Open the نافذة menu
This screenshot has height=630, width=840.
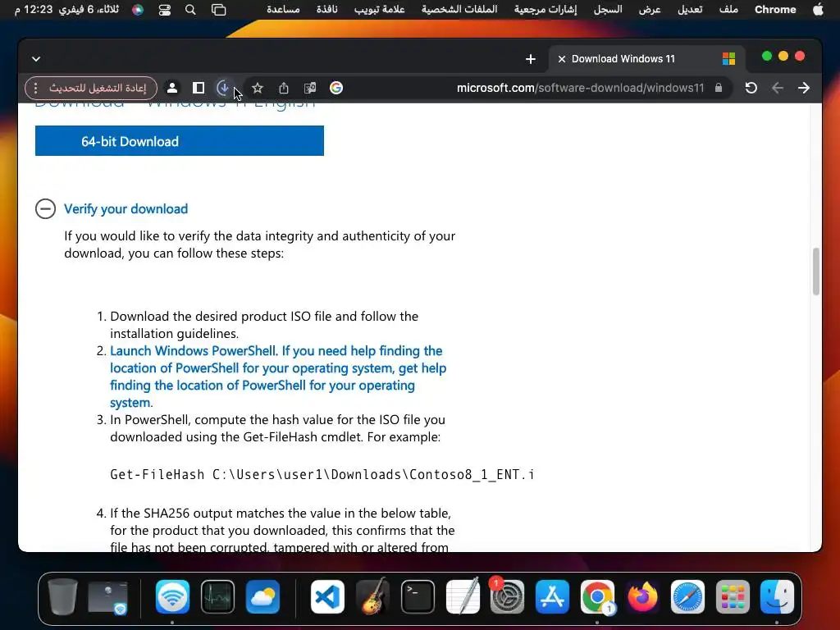[x=326, y=10]
